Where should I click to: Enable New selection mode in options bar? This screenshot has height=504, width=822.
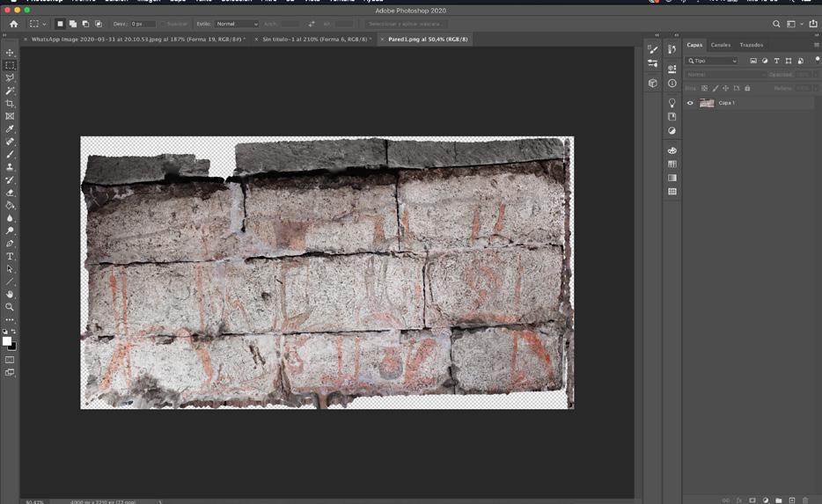point(60,24)
